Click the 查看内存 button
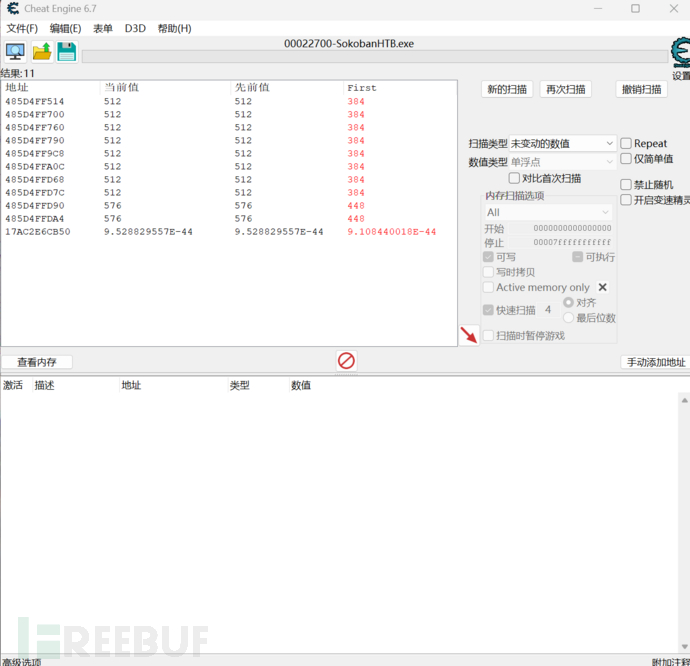 pyautogui.click(x=37, y=362)
